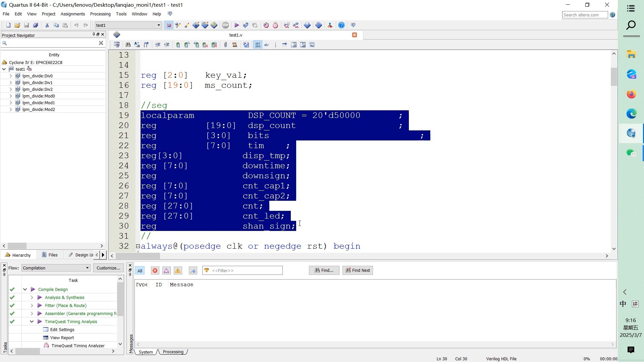644x362 pixels.
Task: Undo the last edit
Action: (x=76, y=25)
